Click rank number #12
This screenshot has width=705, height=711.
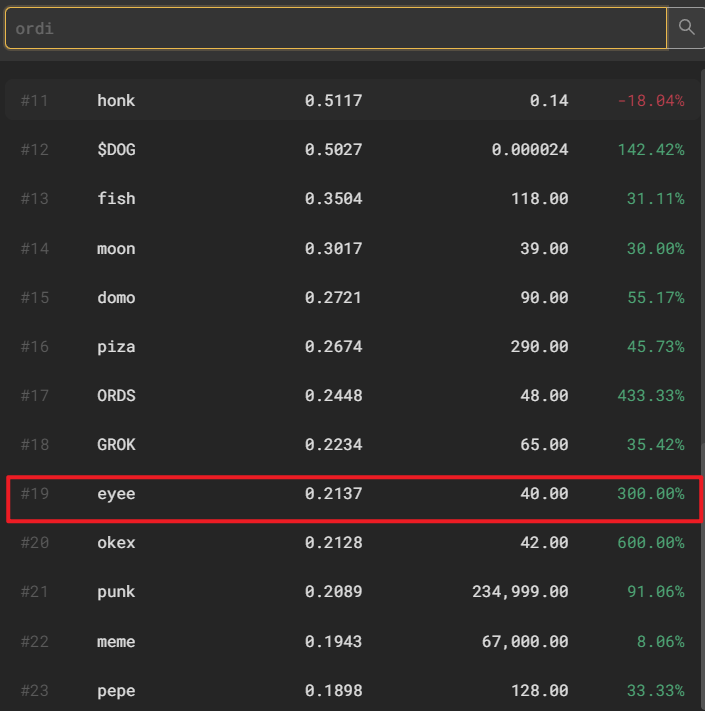(x=34, y=149)
